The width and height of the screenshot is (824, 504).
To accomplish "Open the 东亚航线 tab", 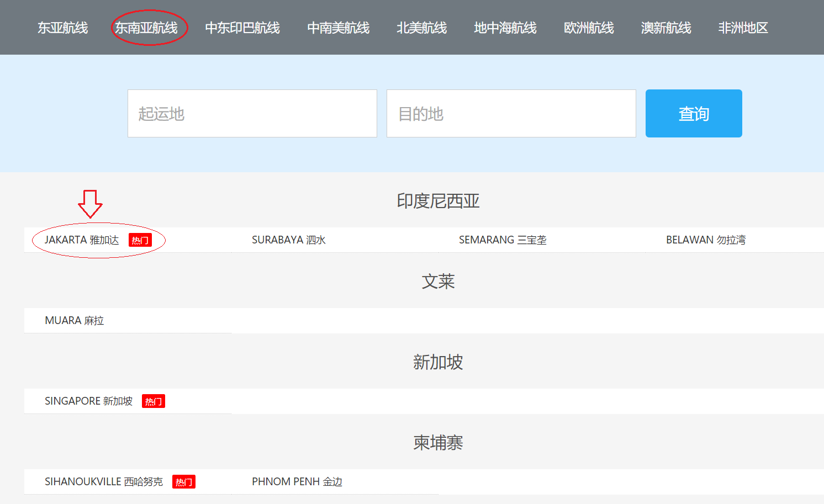I will click(63, 28).
